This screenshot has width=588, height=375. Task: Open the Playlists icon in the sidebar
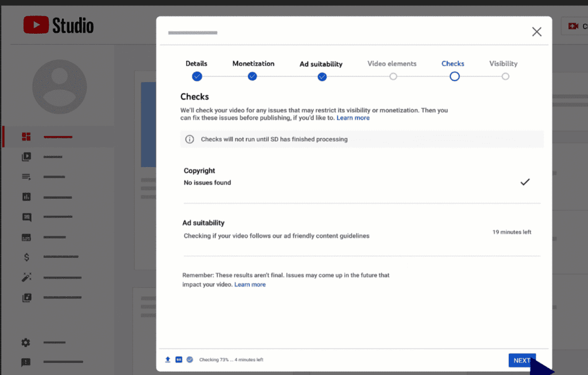[x=26, y=177]
